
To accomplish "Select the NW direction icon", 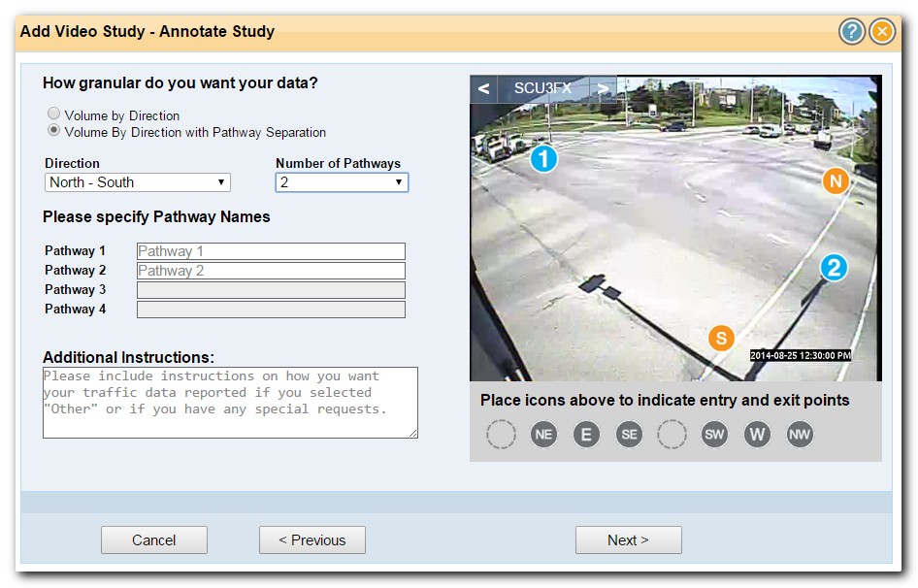I will [x=800, y=435].
